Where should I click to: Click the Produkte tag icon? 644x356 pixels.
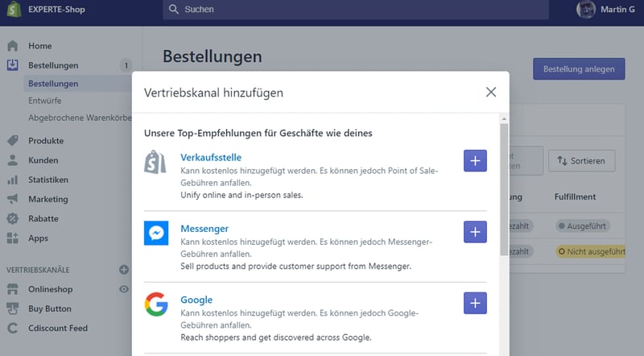pos(13,141)
